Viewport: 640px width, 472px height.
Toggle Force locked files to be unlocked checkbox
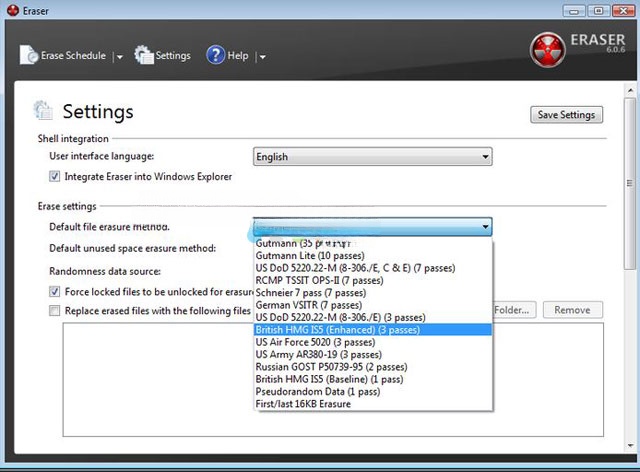(54, 292)
